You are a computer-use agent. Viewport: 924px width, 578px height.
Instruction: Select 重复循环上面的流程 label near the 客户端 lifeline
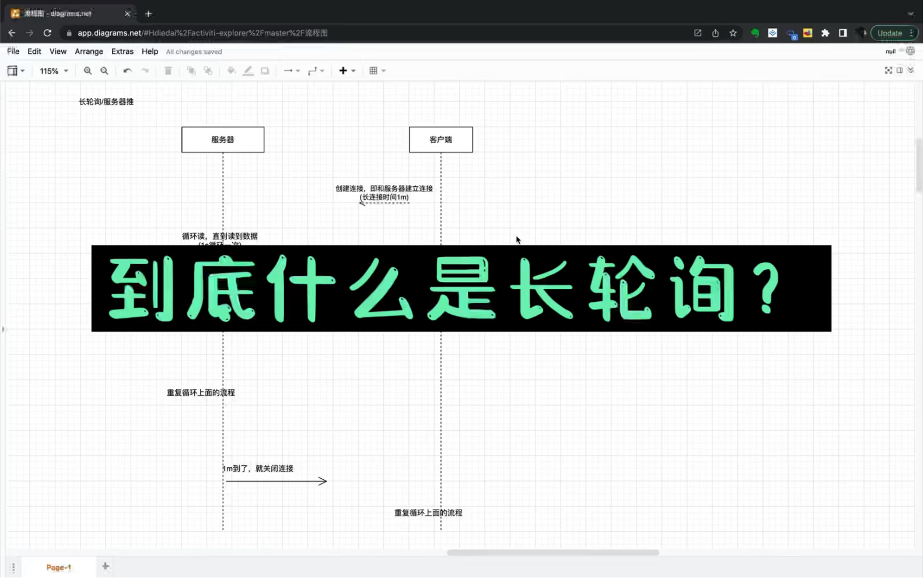click(428, 513)
